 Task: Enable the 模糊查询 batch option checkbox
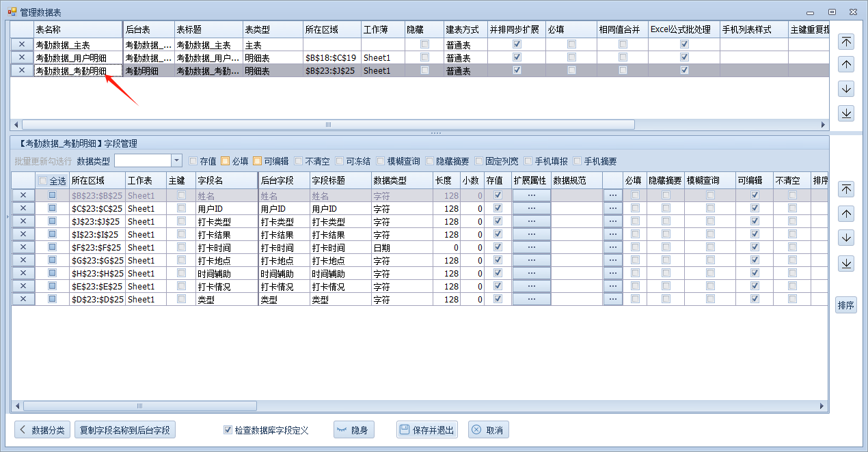(381, 161)
